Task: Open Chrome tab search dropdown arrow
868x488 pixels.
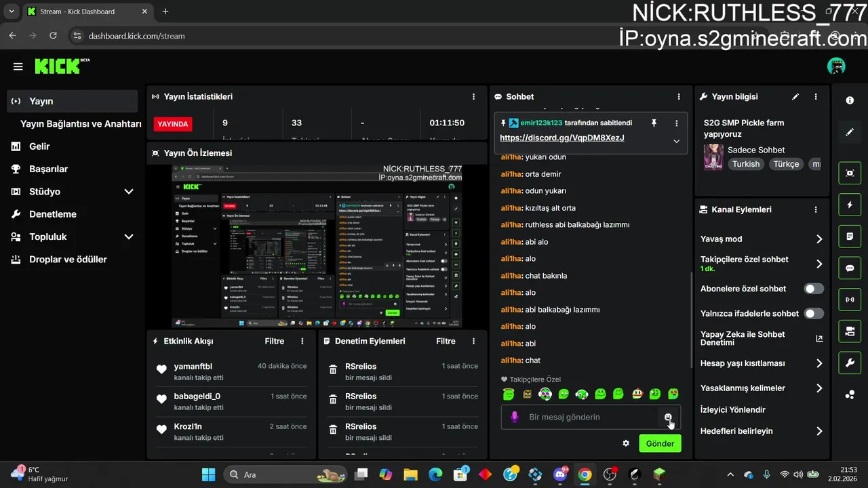Action: click(x=11, y=12)
